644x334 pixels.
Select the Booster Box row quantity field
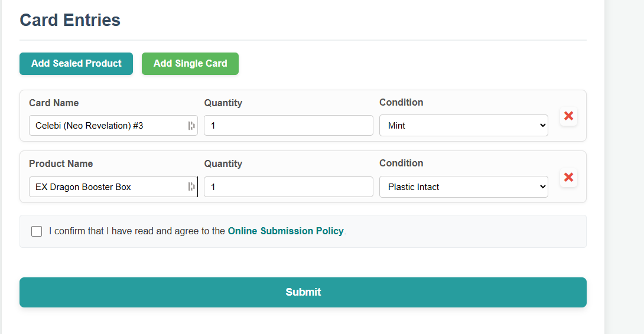click(x=288, y=186)
